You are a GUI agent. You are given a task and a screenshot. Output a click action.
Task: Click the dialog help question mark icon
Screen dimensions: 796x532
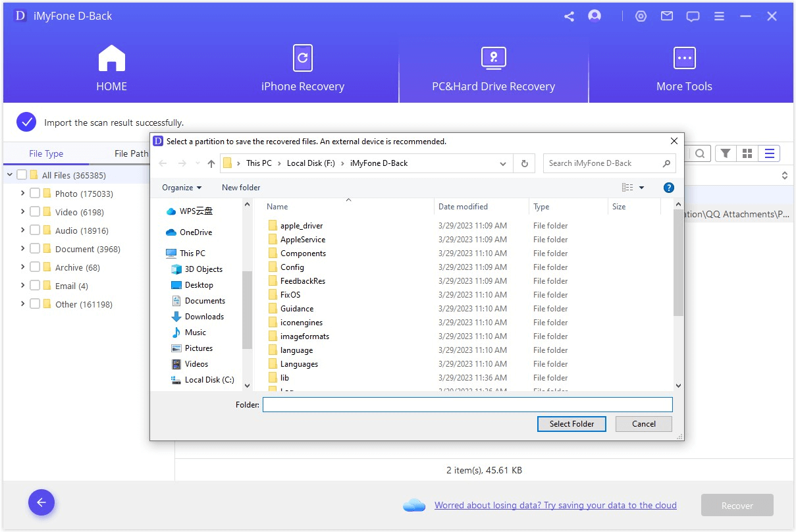point(668,188)
